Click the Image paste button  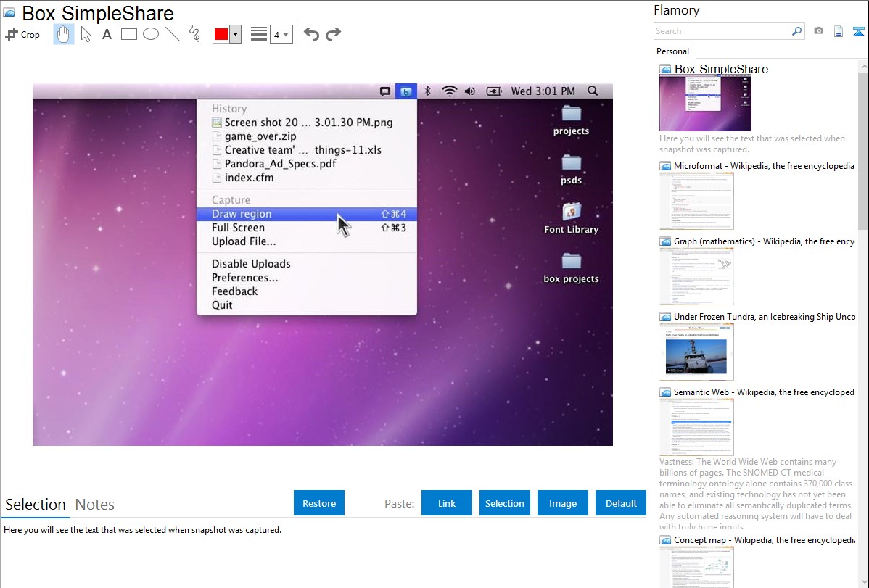[x=563, y=503]
